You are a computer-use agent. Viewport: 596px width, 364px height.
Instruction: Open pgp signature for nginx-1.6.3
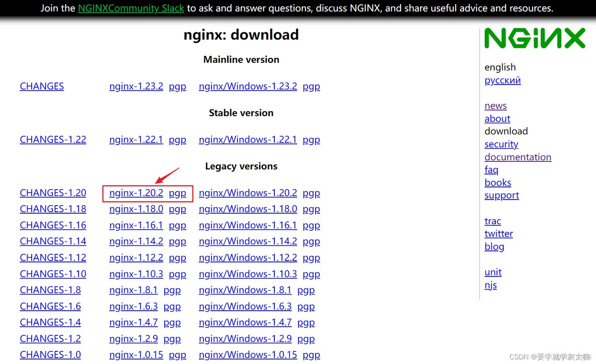pyautogui.click(x=172, y=306)
